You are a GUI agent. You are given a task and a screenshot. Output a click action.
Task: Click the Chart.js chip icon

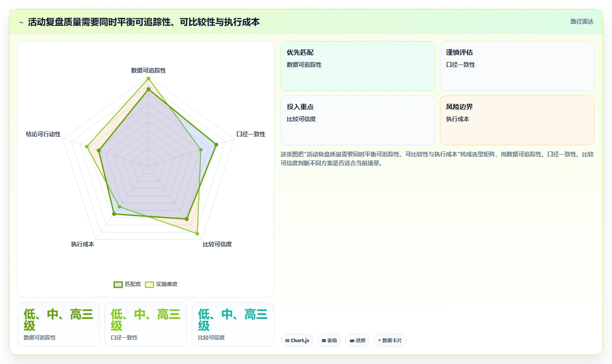click(x=287, y=341)
